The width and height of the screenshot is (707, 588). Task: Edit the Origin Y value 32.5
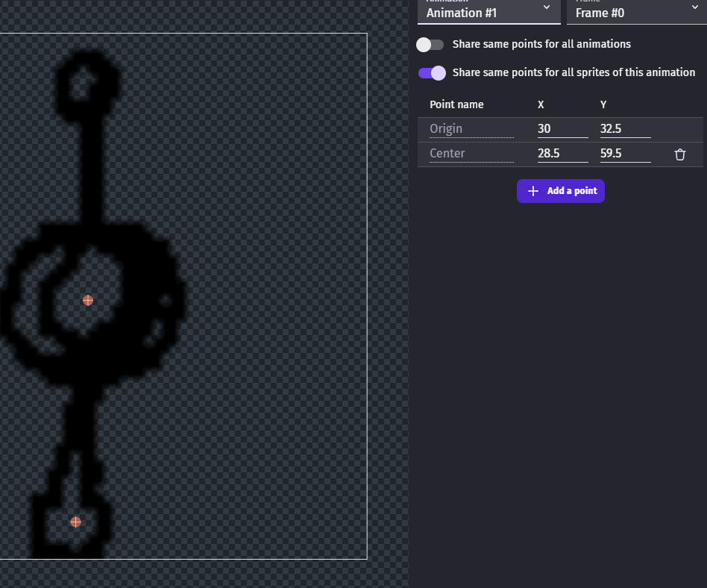coord(625,129)
